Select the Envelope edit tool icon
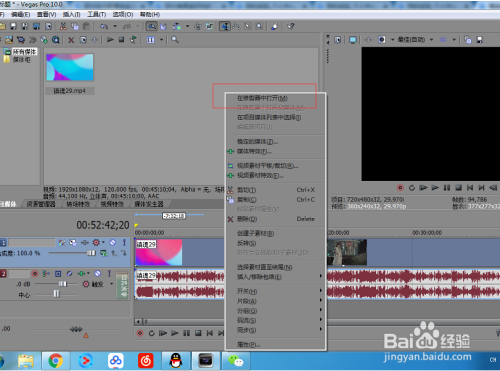This screenshot has height=371, width=500. (x=236, y=26)
